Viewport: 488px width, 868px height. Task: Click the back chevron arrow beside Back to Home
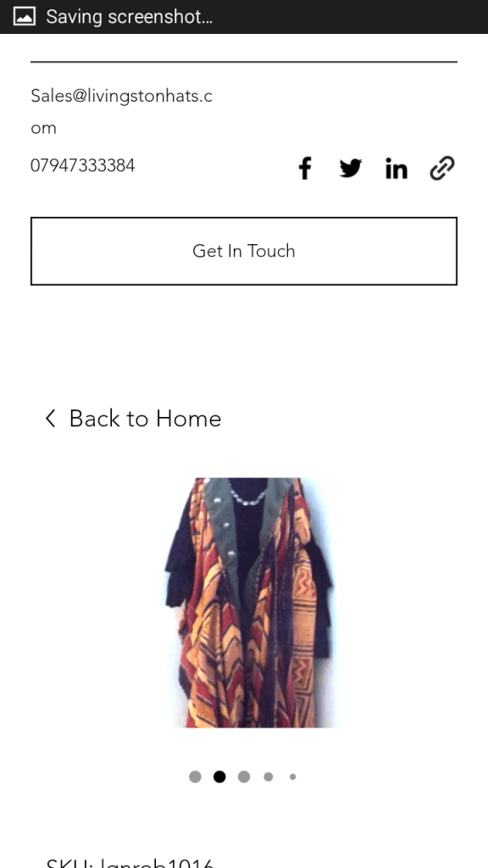(x=50, y=419)
